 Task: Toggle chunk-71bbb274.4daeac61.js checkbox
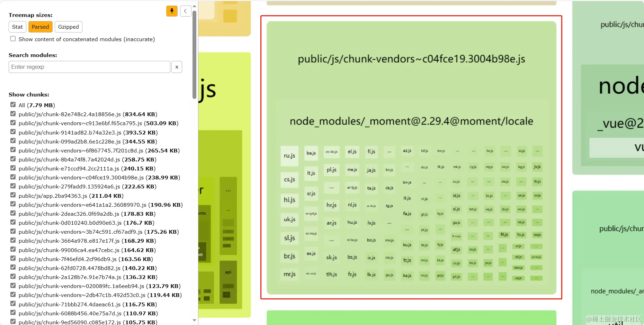(13, 304)
